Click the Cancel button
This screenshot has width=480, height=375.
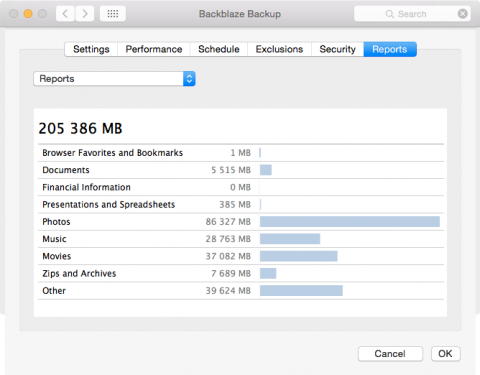390,354
